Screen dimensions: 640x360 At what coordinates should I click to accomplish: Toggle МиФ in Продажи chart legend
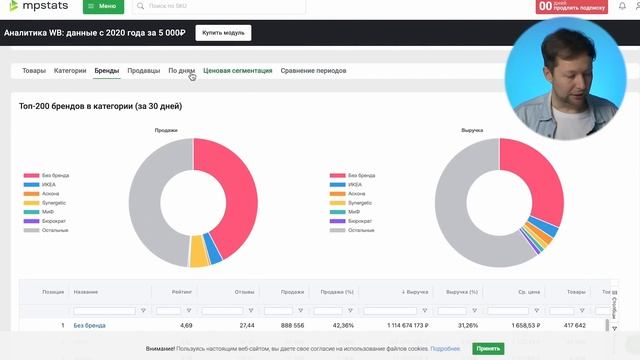(x=39, y=212)
